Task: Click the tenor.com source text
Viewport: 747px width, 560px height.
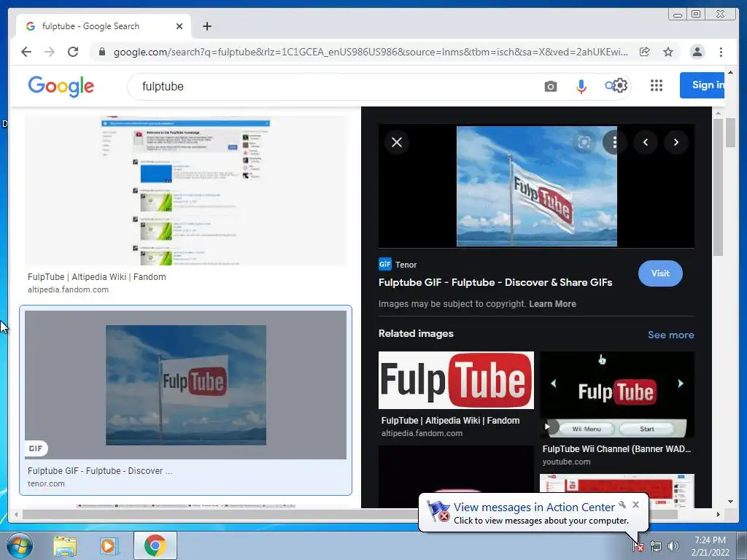Action: click(46, 483)
